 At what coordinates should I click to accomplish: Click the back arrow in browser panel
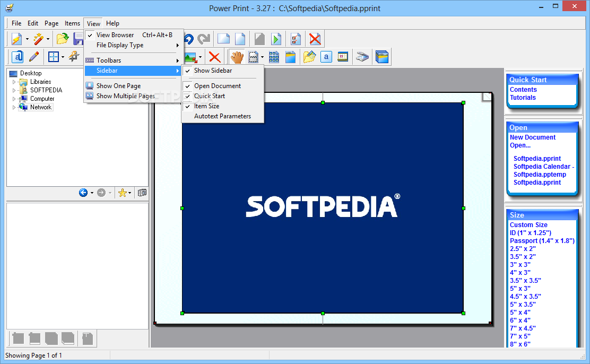(83, 193)
